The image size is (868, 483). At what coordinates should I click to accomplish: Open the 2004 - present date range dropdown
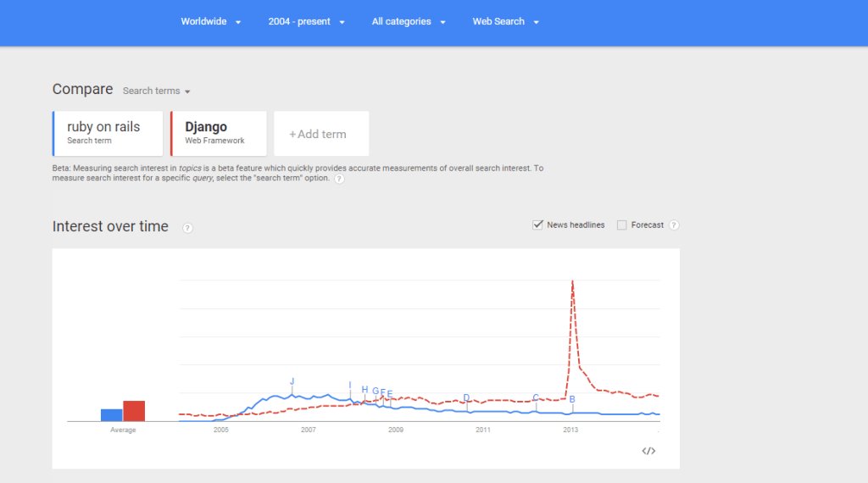306,21
